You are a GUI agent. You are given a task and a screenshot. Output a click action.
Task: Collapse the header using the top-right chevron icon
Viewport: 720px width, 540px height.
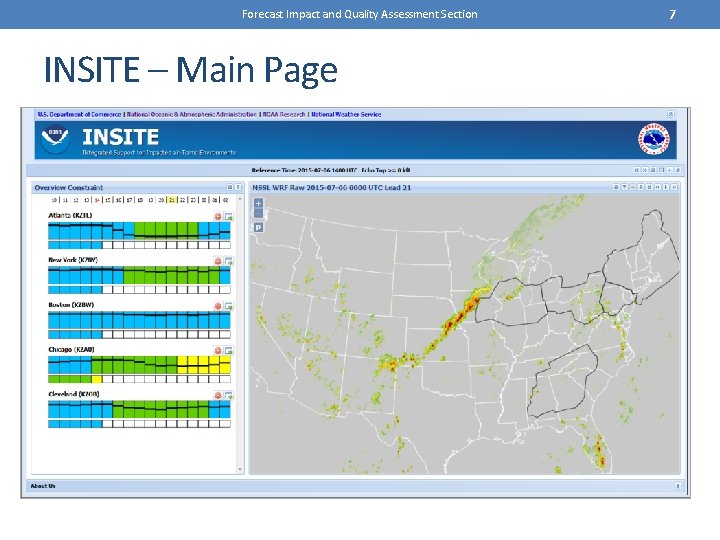coord(671,114)
